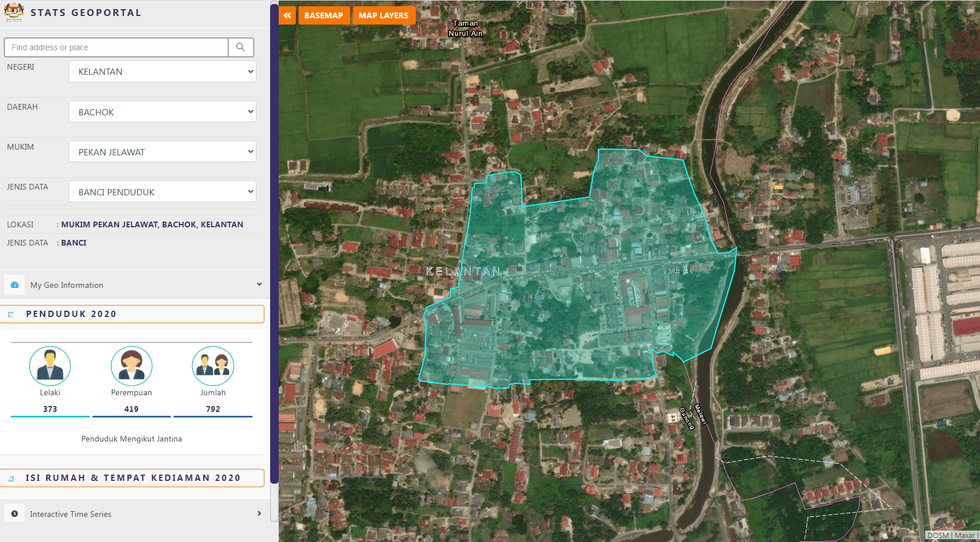Click the Penduduk 2020 collapse arrow icon
Image resolution: width=980 pixels, height=542 pixels.
pos(11,315)
